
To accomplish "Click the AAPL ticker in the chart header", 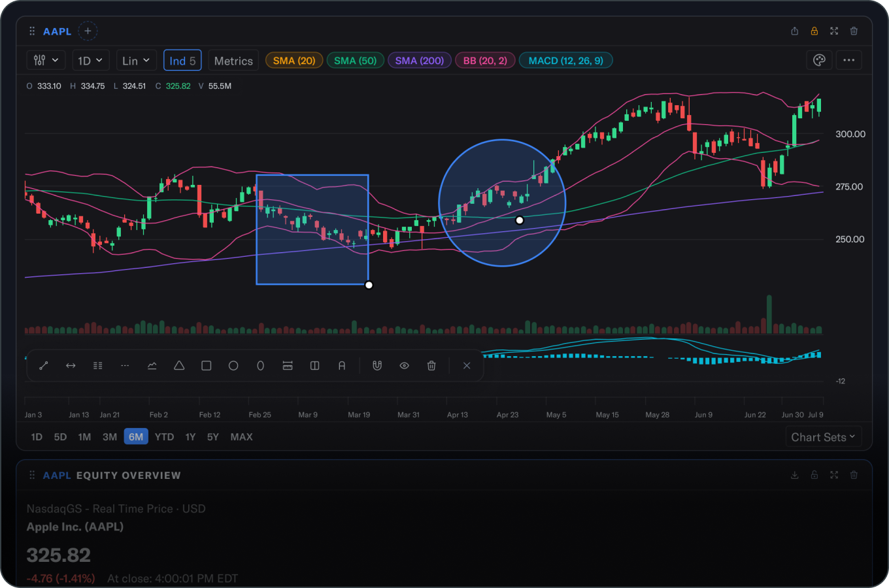I will coord(58,31).
